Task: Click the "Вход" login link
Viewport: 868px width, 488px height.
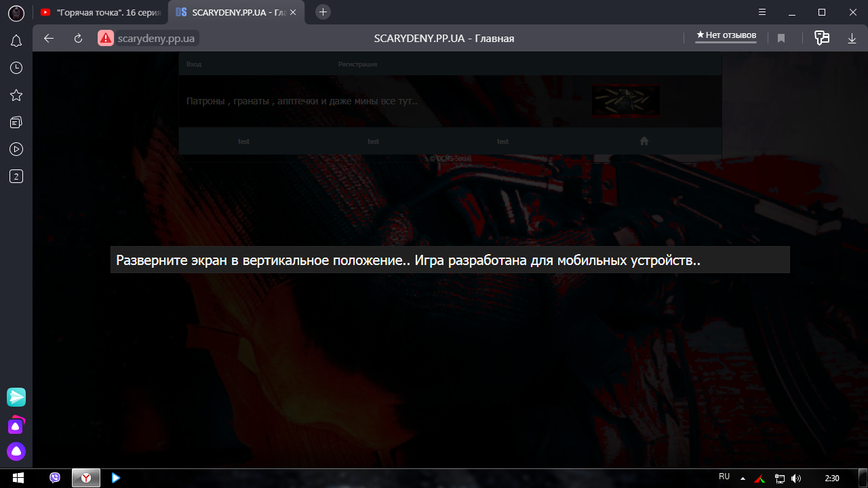Action: [x=193, y=64]
